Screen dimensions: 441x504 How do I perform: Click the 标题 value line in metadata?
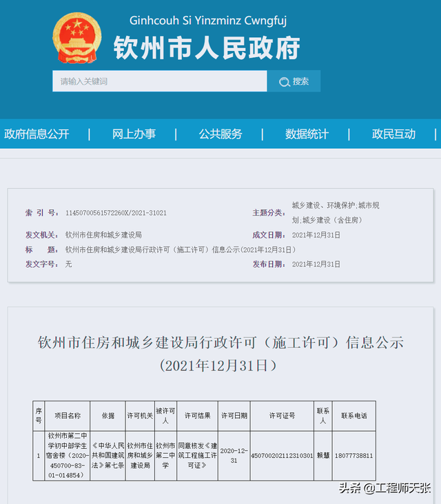click(x=181, y=250)
